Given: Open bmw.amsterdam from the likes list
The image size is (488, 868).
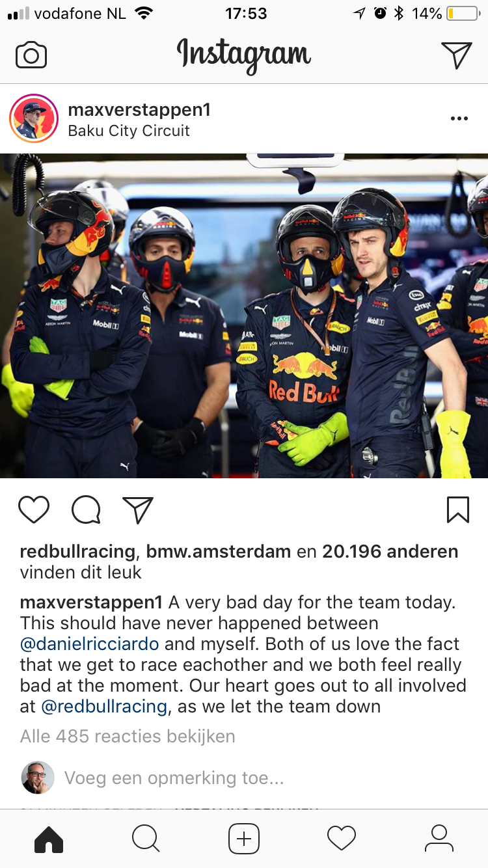Looking at the screenshot, I should point(218,552).
